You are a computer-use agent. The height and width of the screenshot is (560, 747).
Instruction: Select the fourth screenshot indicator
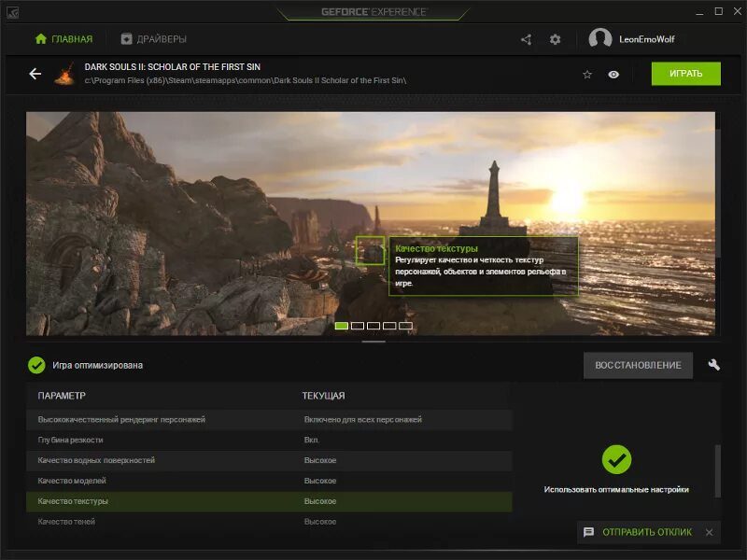point(389,326)
